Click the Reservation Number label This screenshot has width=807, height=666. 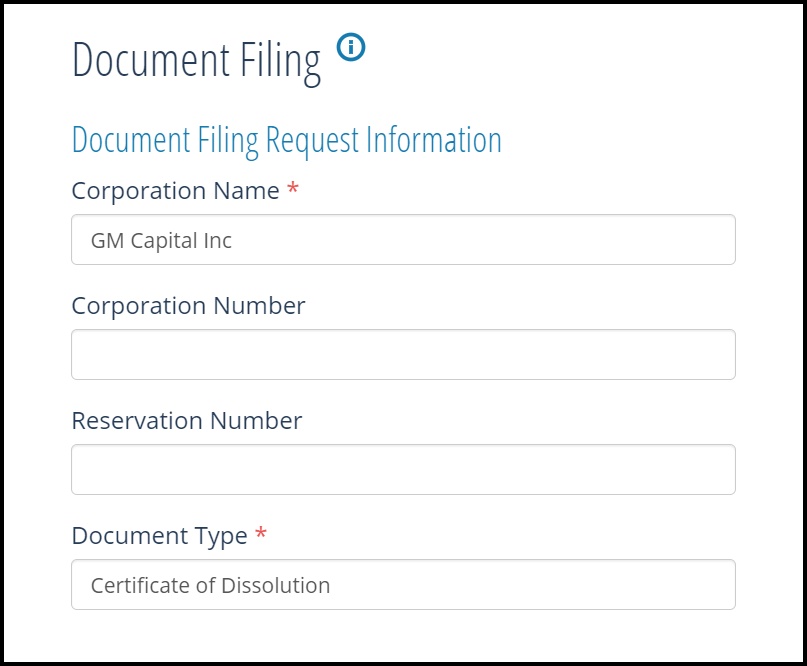pos(186,421)
